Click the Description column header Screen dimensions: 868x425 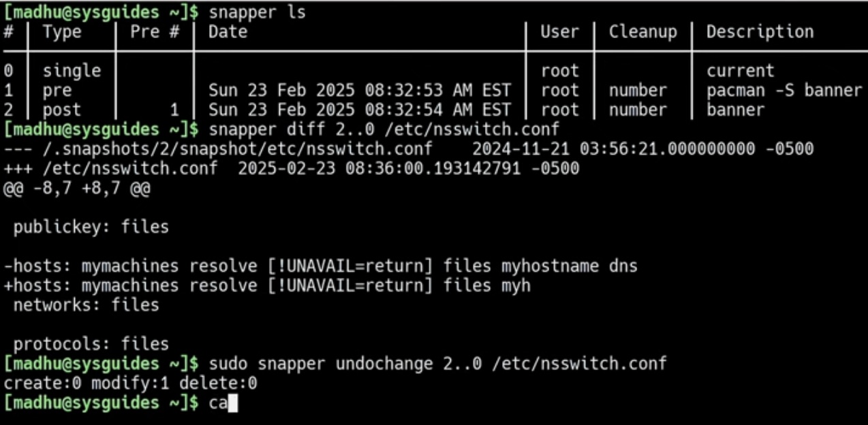point(760,32)
